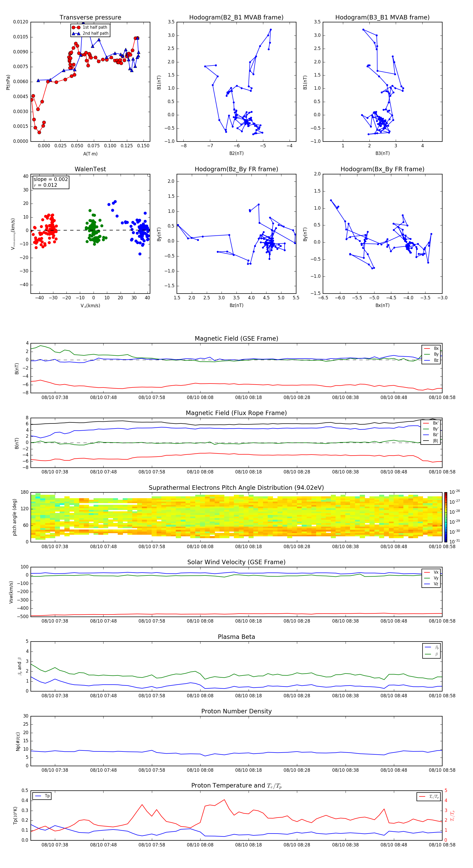Click the 'Hodogram(Bz_By FR frame)' title
Screen dimensions: 473x868
point(236,169)
